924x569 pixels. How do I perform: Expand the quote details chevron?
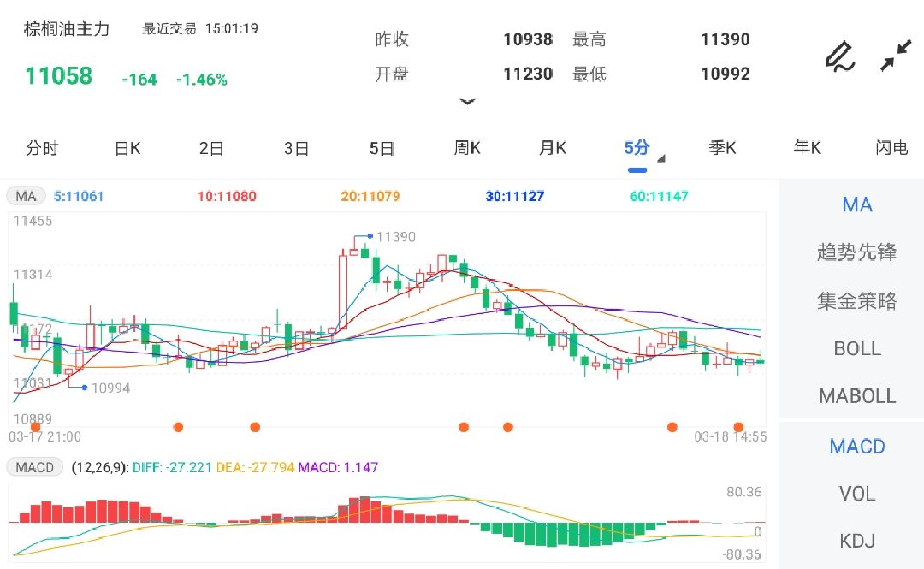[x=467, y=102]
